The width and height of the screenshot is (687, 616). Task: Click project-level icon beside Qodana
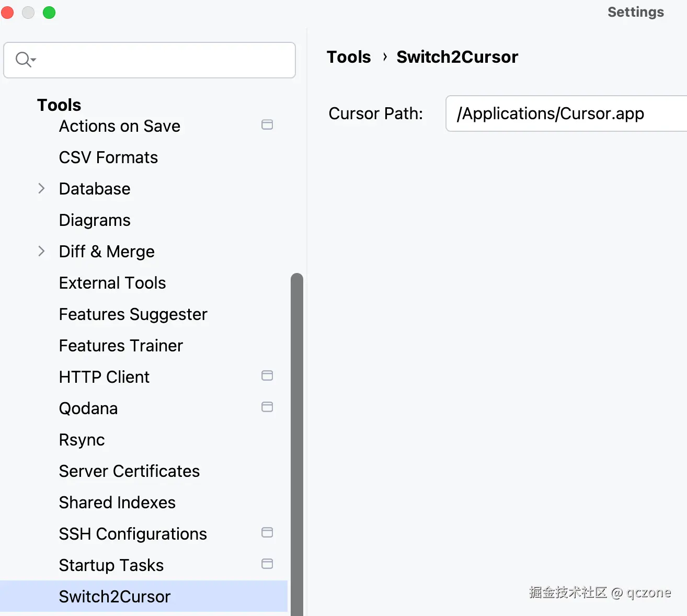click(267, 407)
